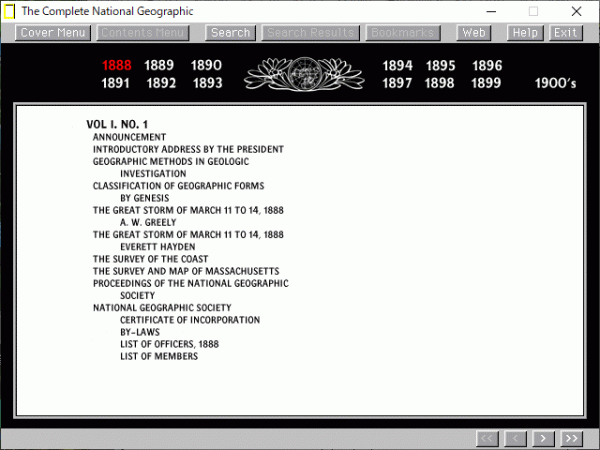Click the globe and lotus emblem
Image resolution: width=600 pixels, height=450 pixels.
pos(305,74)
